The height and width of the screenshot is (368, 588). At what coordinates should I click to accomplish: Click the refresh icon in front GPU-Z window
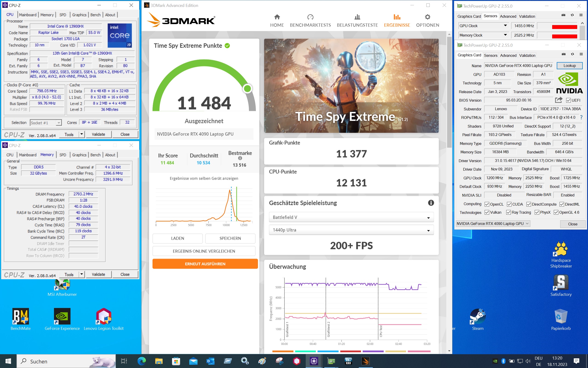click(x=572, y=54)
